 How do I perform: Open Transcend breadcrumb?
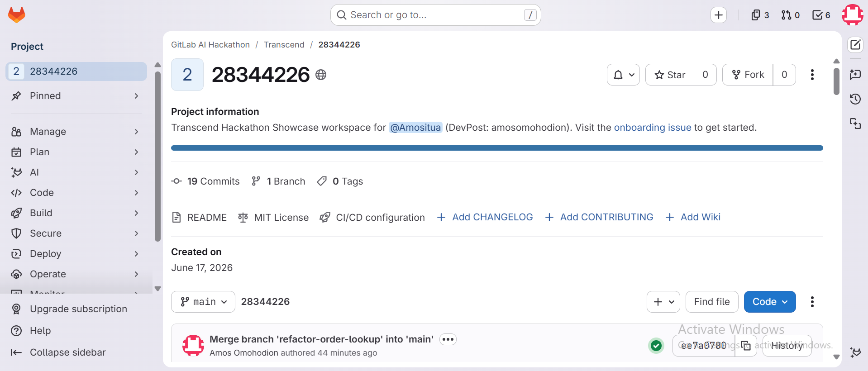pyautogui.click(x=284, y=45)
